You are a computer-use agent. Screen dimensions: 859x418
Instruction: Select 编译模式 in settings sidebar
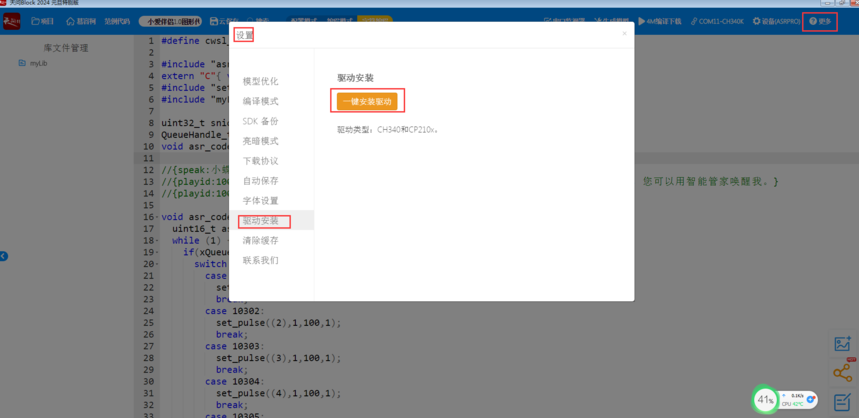(261, 101)
